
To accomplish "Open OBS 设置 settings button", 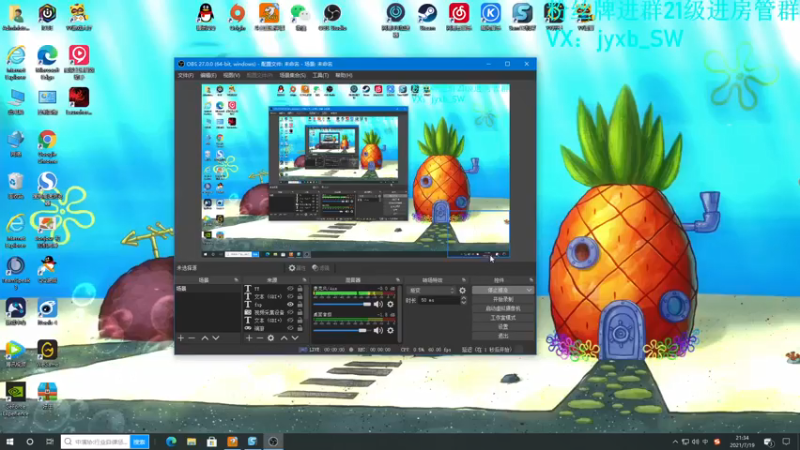I will (503, 327).
